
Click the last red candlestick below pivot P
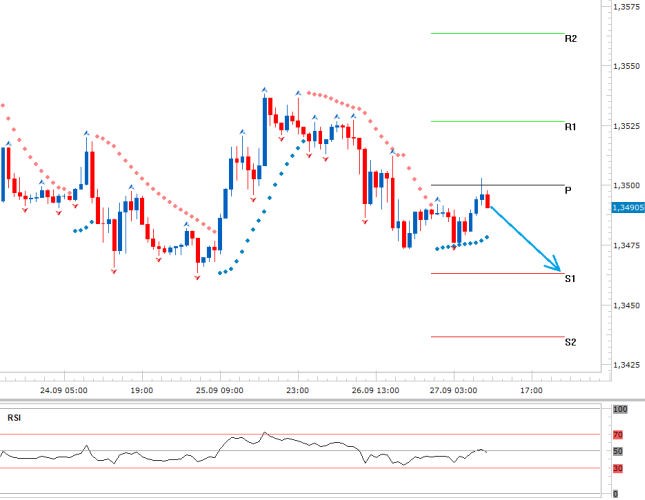point(488,200)
